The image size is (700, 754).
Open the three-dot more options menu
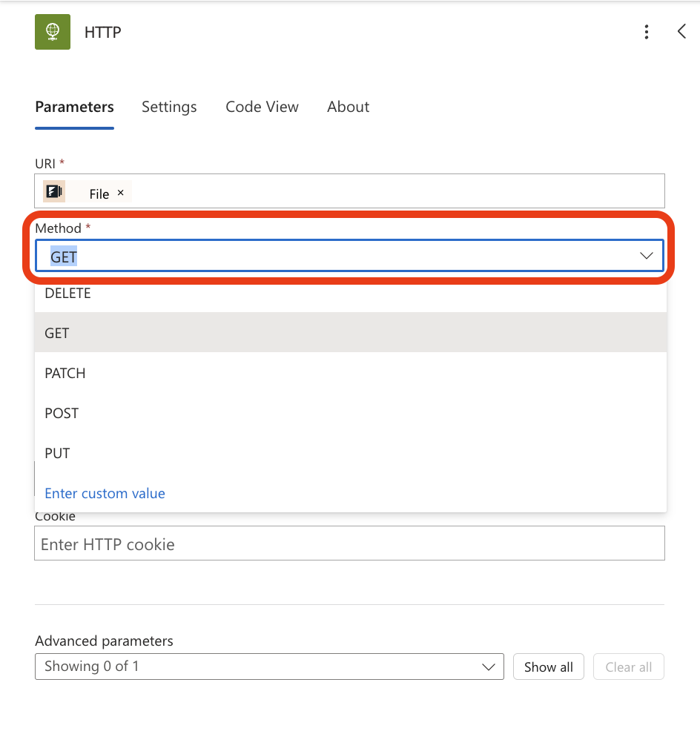pyautogui.click(x=647, y=32)
